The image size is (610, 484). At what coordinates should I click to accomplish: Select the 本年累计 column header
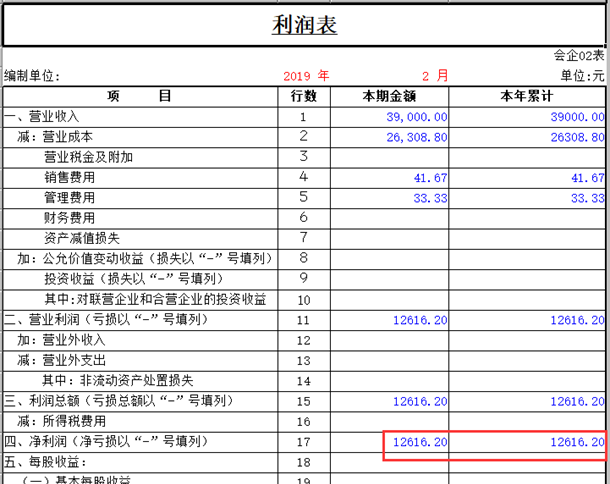(527, 96)
